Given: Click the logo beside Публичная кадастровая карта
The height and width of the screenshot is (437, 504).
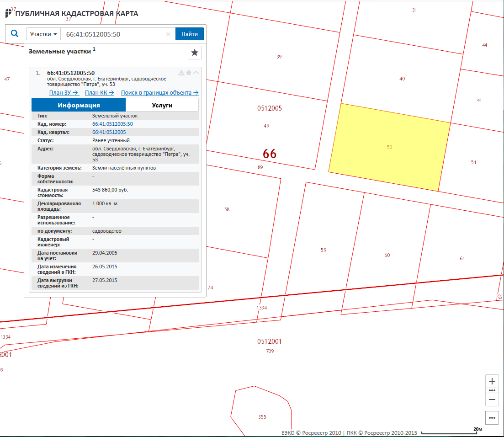Looking at the screenshot, I should [9, 13].
